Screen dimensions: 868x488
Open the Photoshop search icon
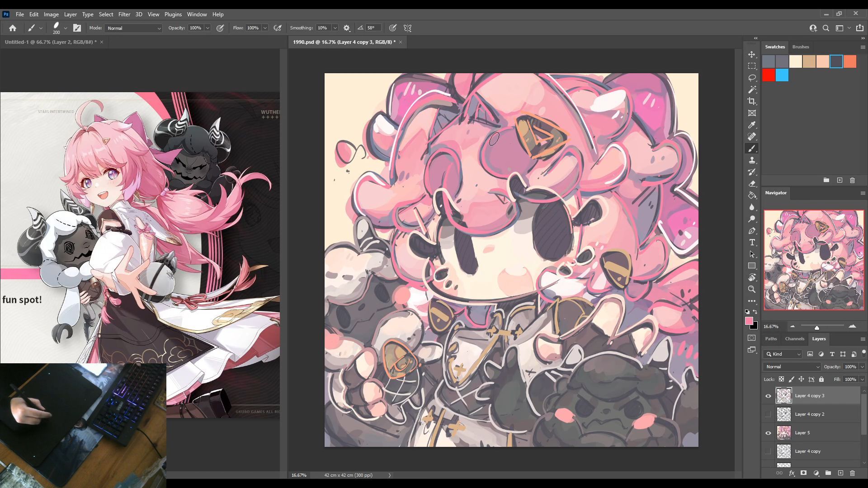click(826, 28)
